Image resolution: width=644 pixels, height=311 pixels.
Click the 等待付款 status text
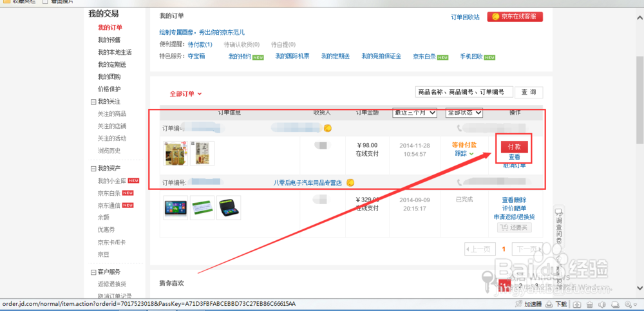464,145
